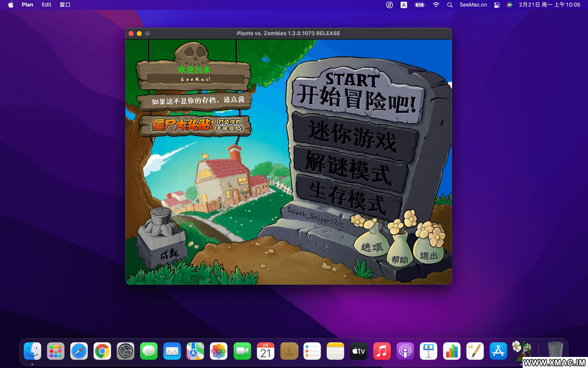Click the Wi-Fi status icon
Image resolution: width=588 pixels, height=368 pixels.
coord(436,5)
